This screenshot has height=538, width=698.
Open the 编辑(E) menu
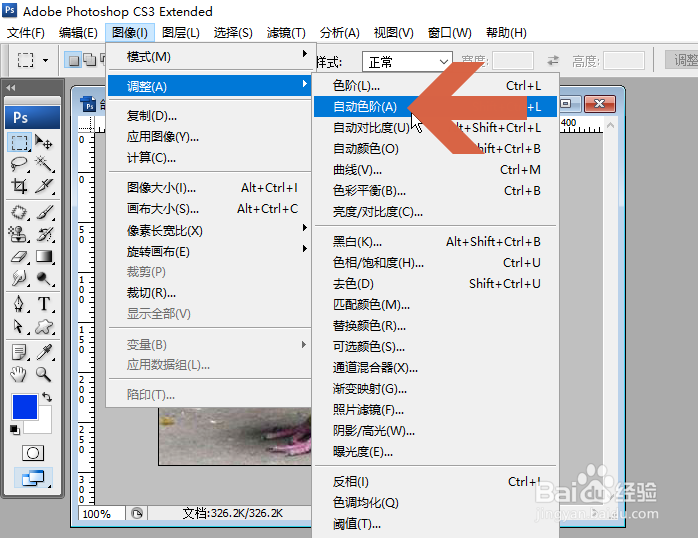[78, 32]
